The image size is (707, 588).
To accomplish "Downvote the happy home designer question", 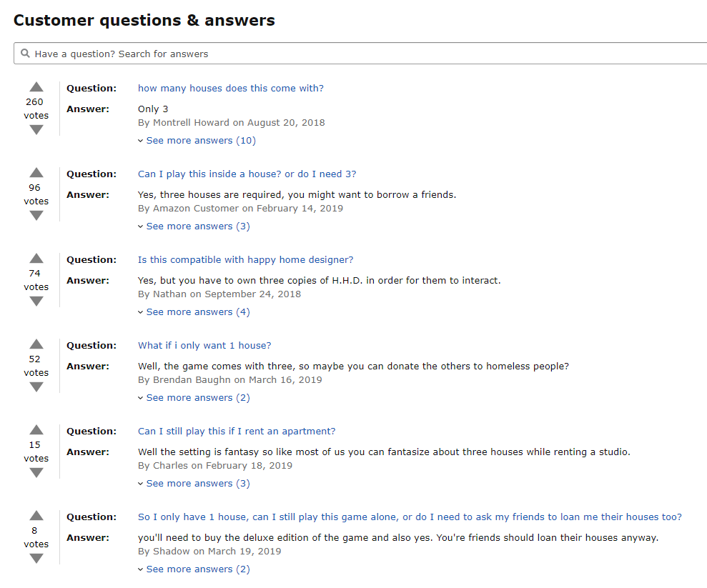I will tap(36, 301).
